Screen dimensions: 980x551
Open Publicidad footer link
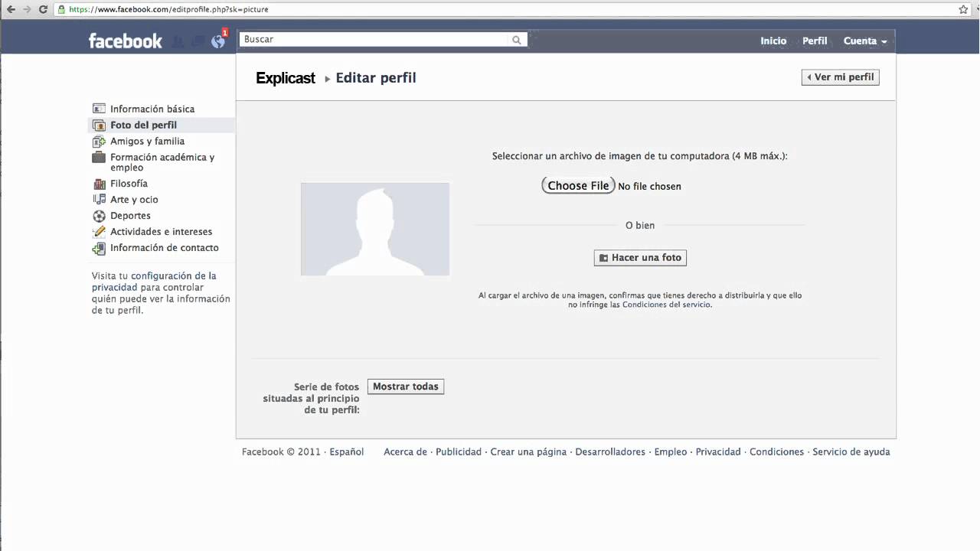coord(459,452)
